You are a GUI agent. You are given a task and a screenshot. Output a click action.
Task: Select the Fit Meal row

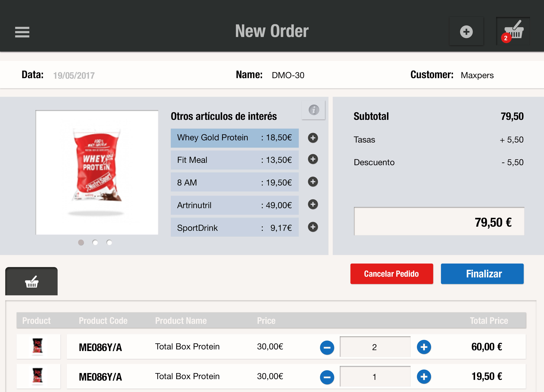pos(235,160)
